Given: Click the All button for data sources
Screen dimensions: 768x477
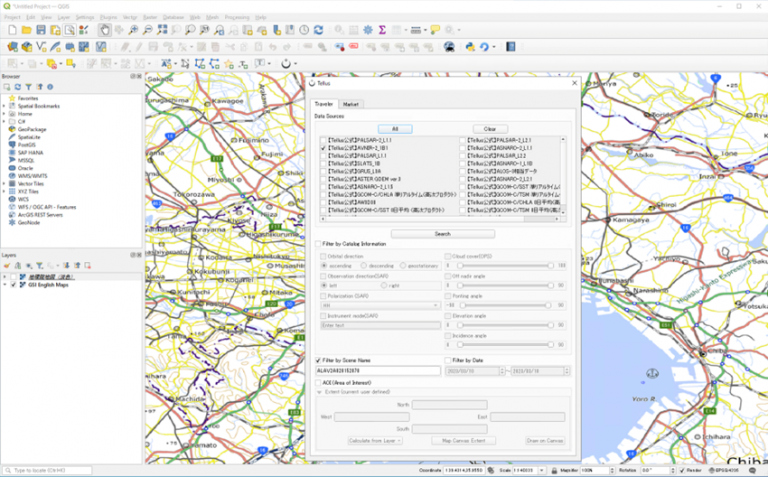Looking at the screenshot, I should point(395,129).
